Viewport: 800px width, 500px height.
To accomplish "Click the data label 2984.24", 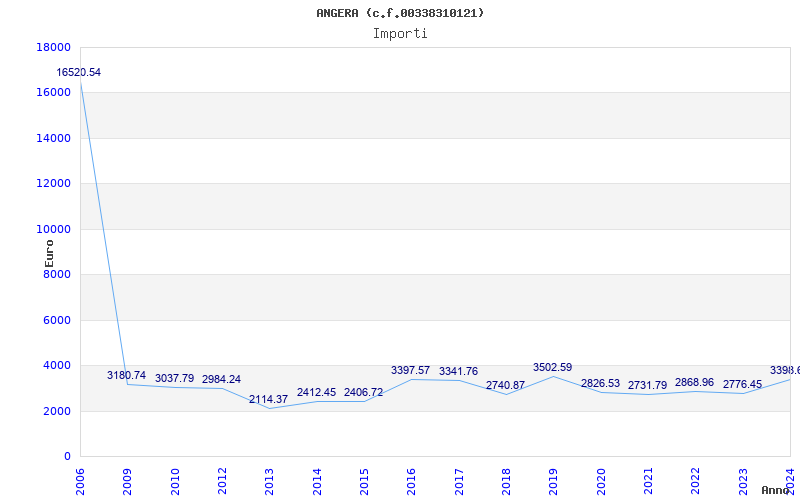I will [x=221, y=380].
